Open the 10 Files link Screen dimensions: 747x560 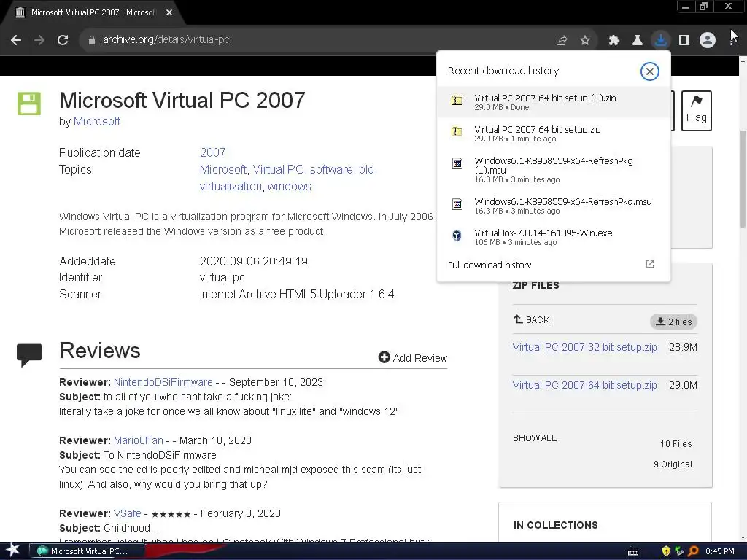point(676,444)
